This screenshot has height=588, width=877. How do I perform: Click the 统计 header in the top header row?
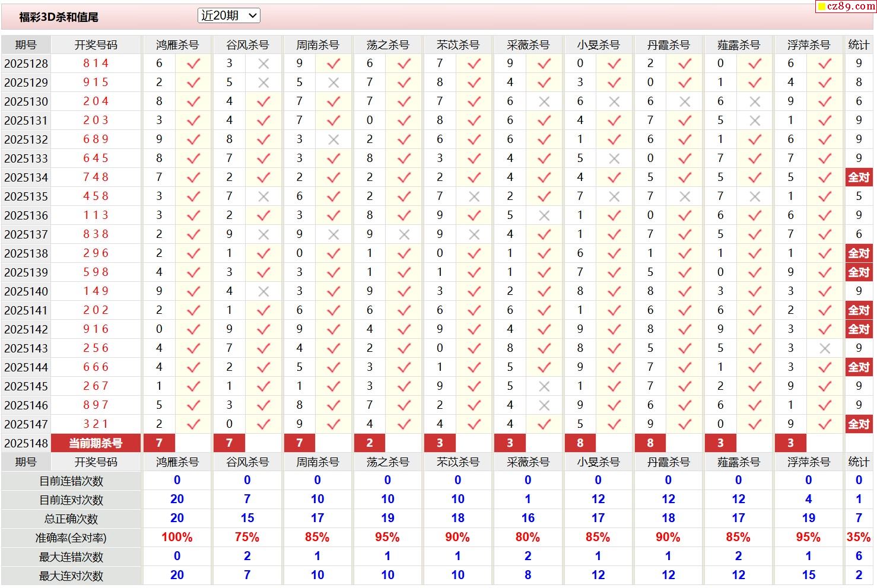click(x=859, y=45)
